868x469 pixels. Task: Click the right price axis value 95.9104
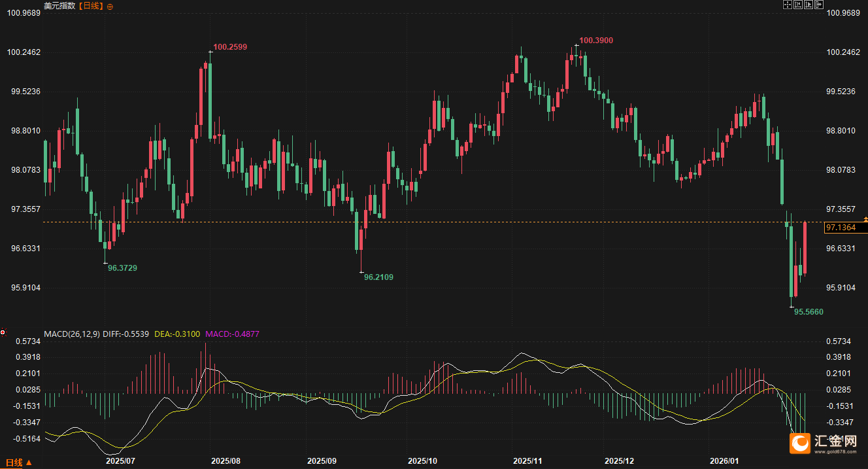pyautogui.click(x=841, y=288)
